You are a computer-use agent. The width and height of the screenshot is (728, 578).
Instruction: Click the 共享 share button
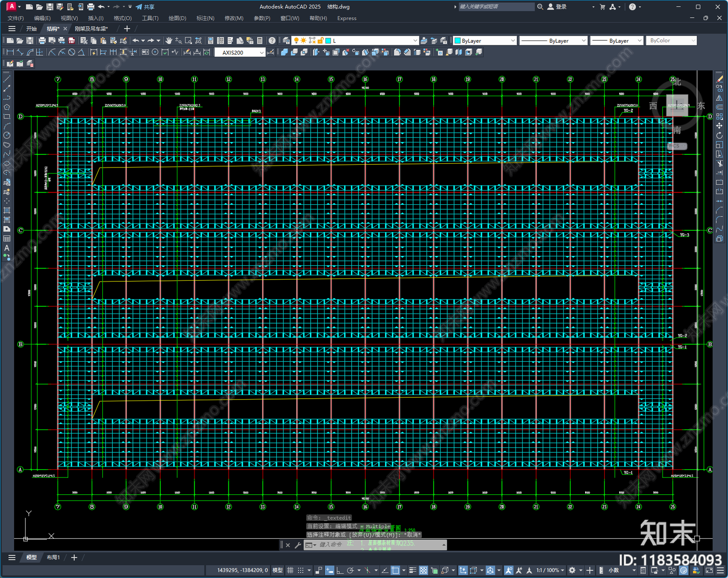click(145, 7)
